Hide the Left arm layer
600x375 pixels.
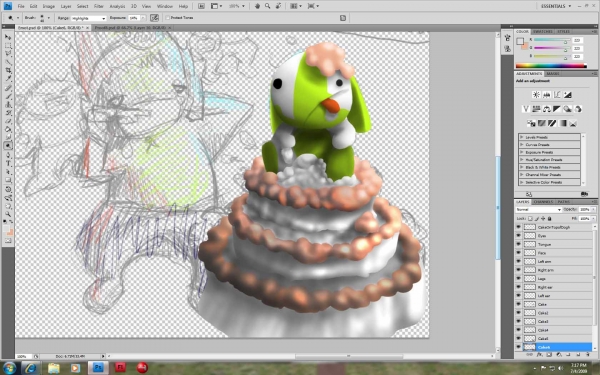(518, 261)
